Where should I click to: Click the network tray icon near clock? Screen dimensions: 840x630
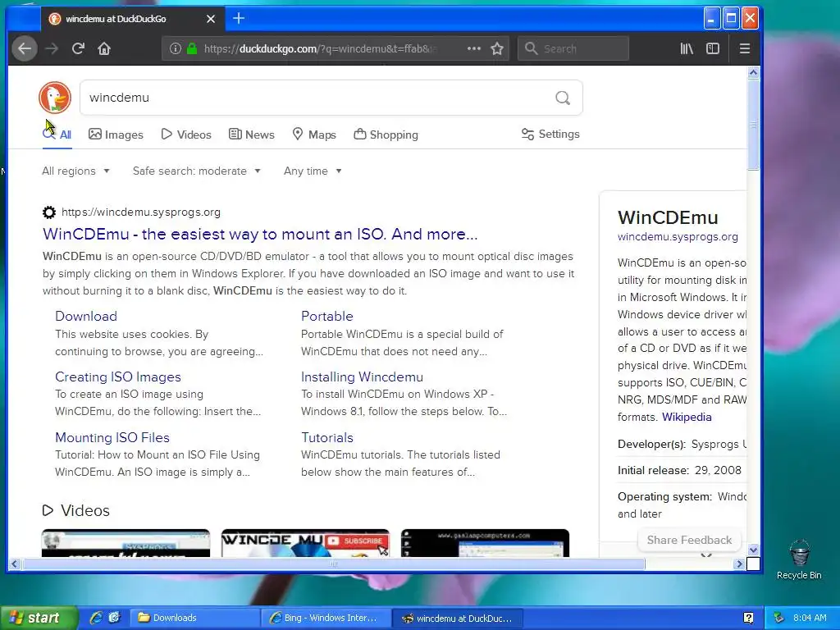(779, 618)
